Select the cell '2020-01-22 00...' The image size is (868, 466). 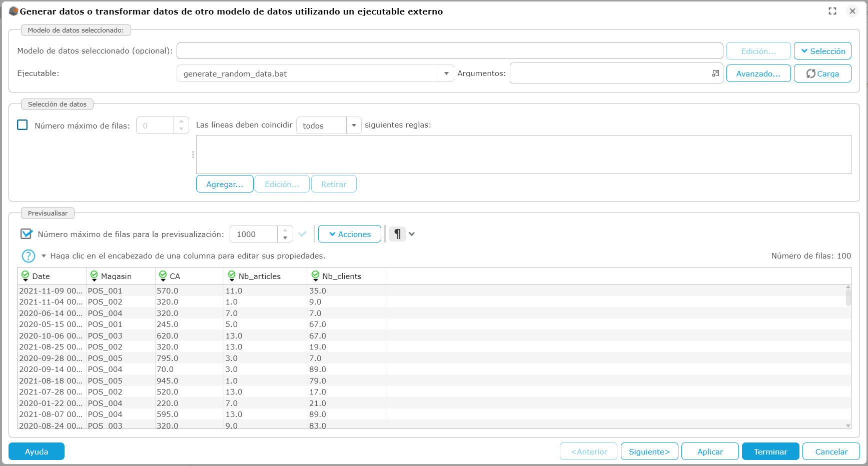pyautogui.click(x=51, y=403)
